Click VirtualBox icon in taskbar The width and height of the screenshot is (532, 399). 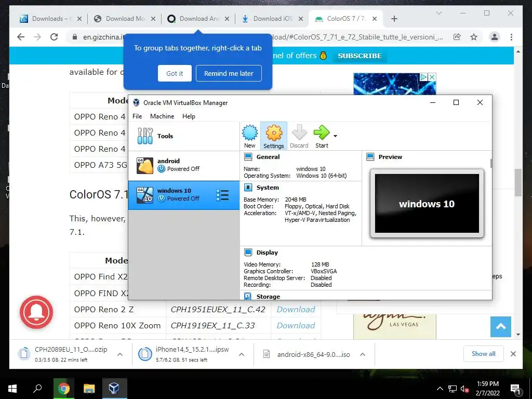[x=114, y=389]
